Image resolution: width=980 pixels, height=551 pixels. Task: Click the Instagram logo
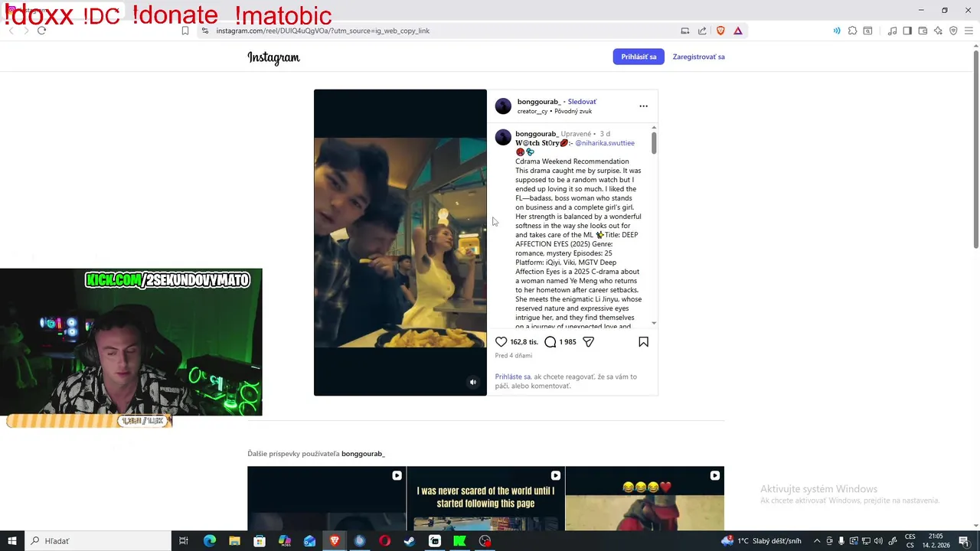click(273, 57)
